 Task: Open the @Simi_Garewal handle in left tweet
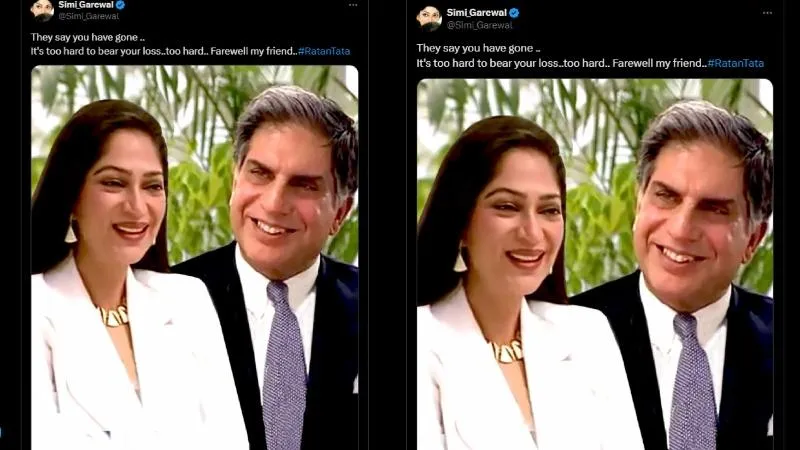coord(89,16)
